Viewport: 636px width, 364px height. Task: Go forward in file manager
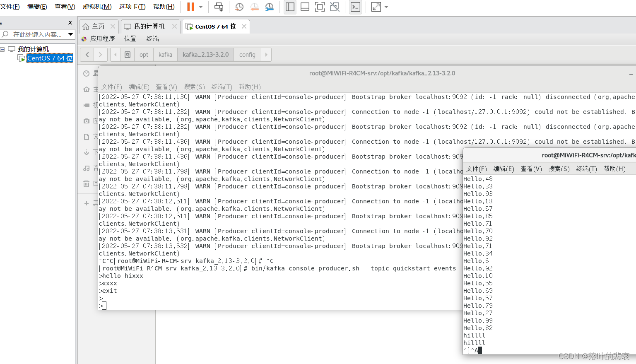click(x=100, y=55)
